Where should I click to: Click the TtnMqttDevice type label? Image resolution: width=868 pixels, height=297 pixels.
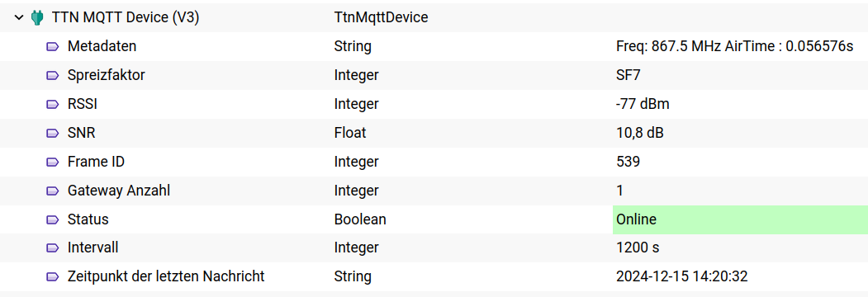(382, 17)
